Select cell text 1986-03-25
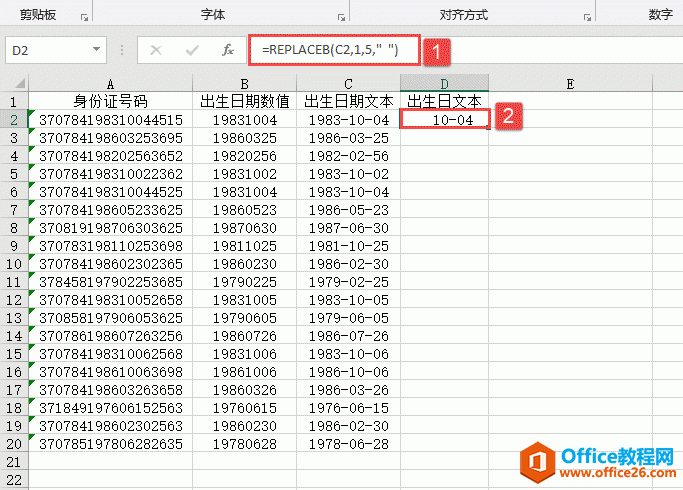Image resolution: width=683 pixels, height=490 pixels. point(348,138)
